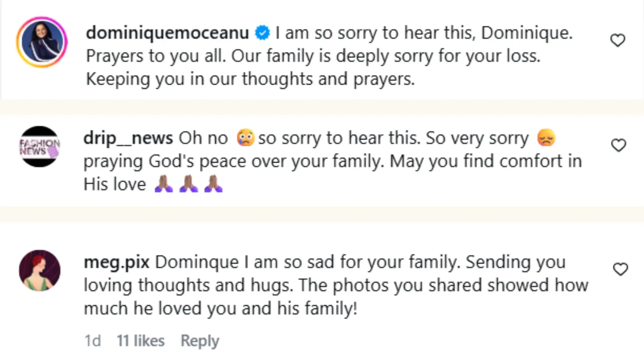The height and width of the screenshot is (362, 644).
Task: Open meg.pix's profile via the username
Action: [116, 262]
